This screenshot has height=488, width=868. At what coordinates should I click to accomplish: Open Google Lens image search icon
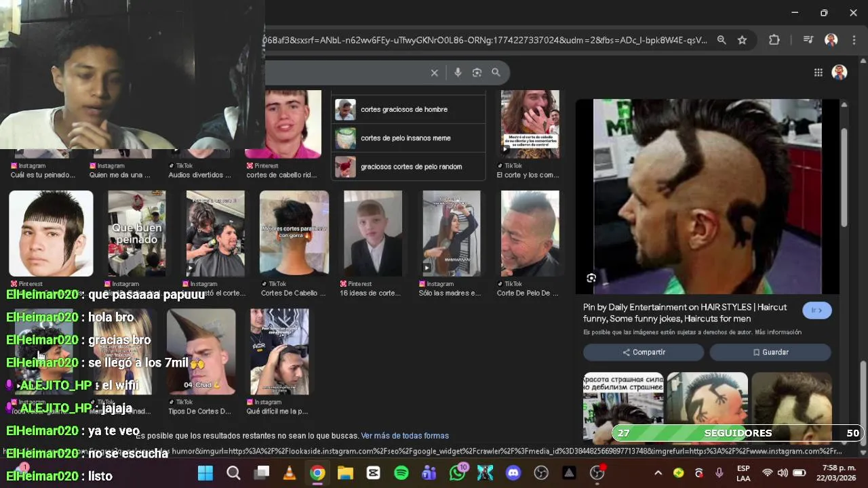click(x=477, y=73)
